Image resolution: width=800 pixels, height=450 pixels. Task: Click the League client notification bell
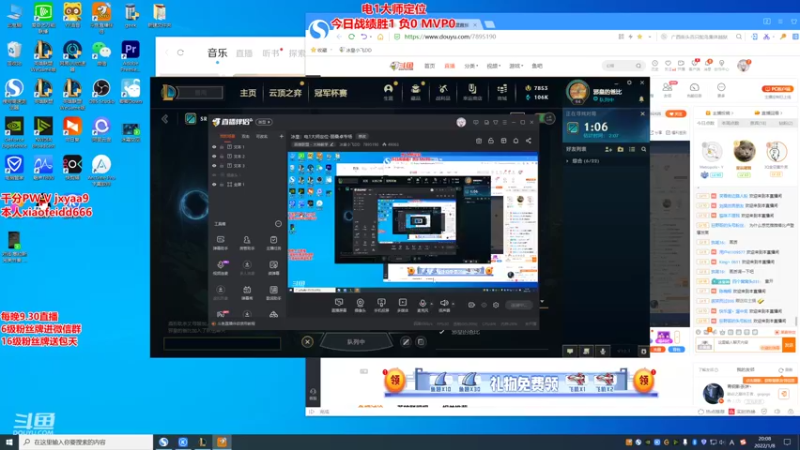641,98
